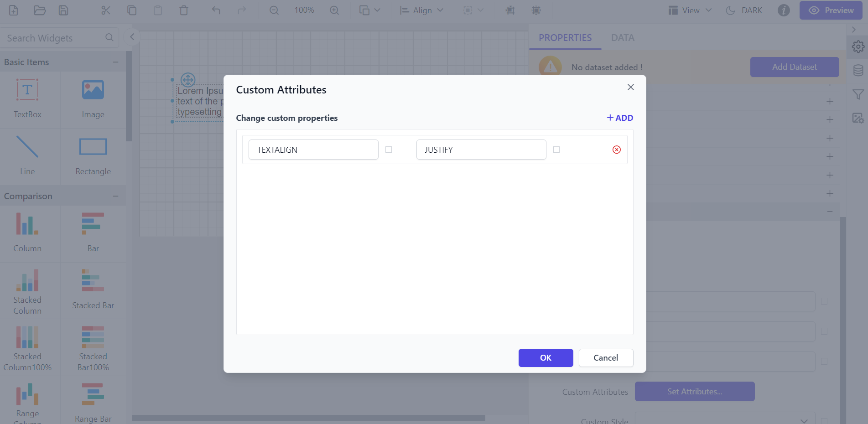Click the cut scissors icon
This screenshot has height=424, width=868.
[x=106, y=10]
